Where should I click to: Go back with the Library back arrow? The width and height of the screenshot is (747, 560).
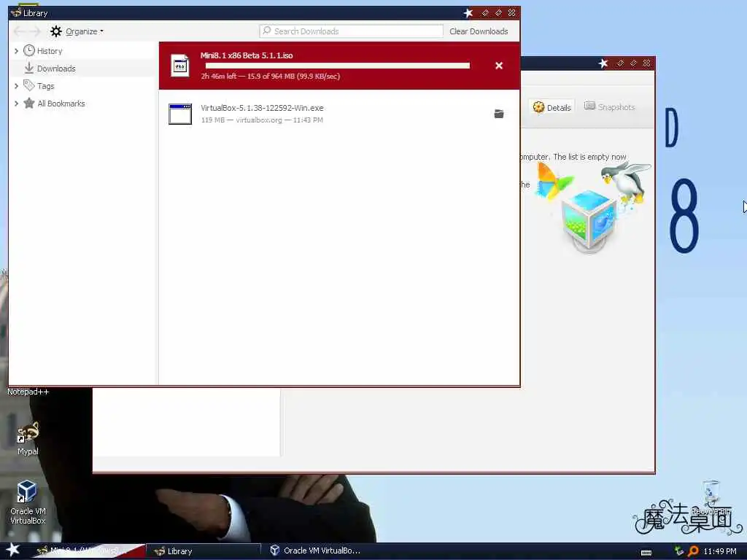coord(19,31)
